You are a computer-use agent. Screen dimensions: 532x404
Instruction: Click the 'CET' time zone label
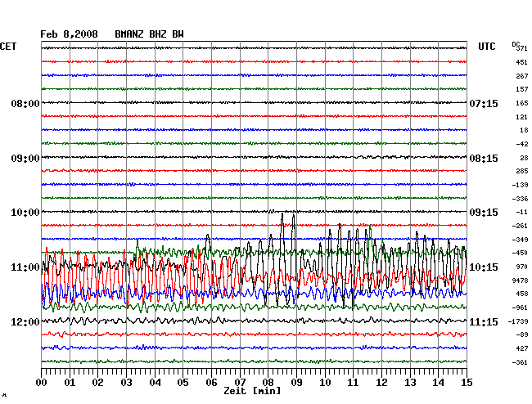pos(8,47)
